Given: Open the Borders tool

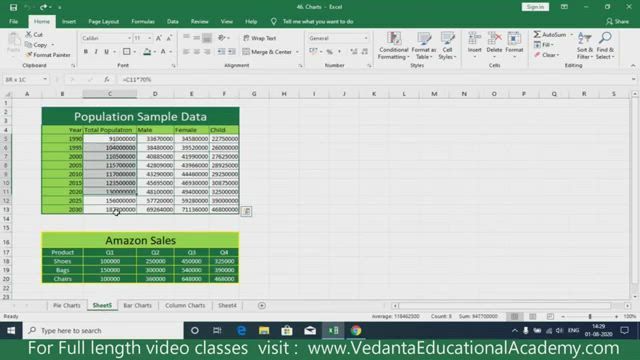Looking at the screenshot, I should [x=127, y=52].
